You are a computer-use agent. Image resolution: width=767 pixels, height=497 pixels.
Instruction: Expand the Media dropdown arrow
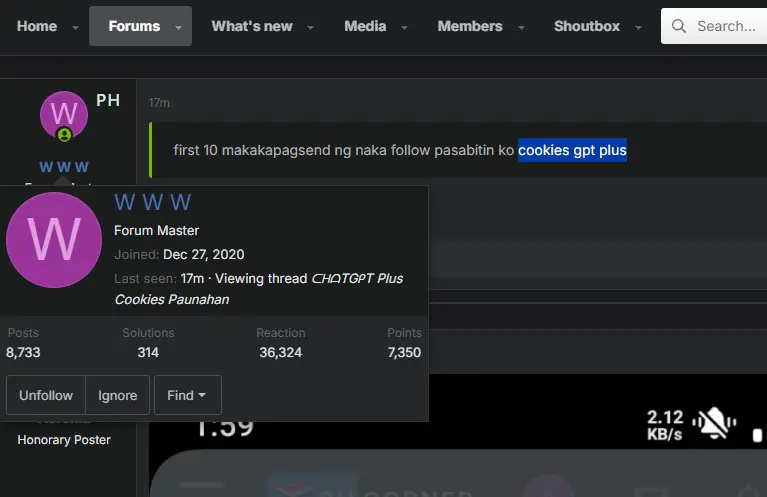[x=404, y=27]
